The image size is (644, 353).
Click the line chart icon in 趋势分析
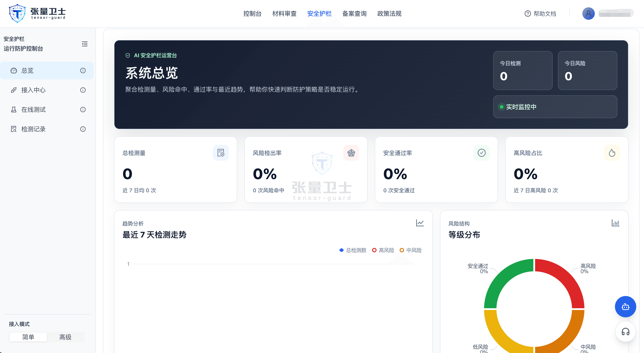click(420, 223)
